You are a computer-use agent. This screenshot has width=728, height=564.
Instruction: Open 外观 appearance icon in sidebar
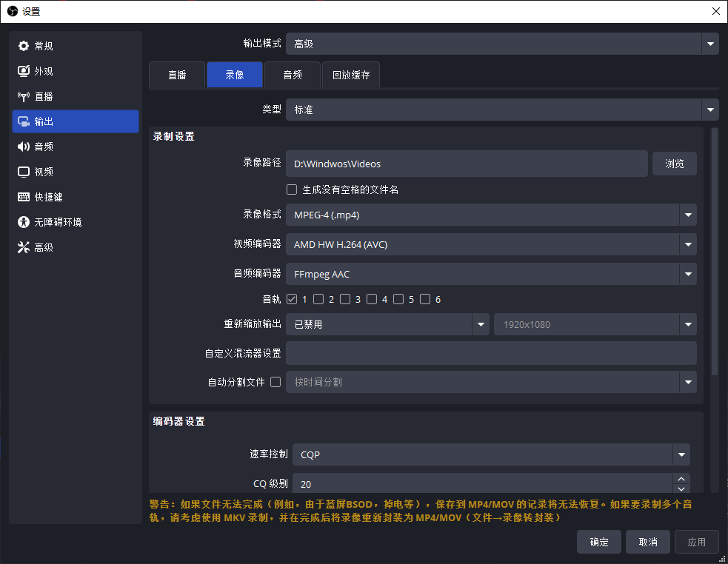[24, 71]
